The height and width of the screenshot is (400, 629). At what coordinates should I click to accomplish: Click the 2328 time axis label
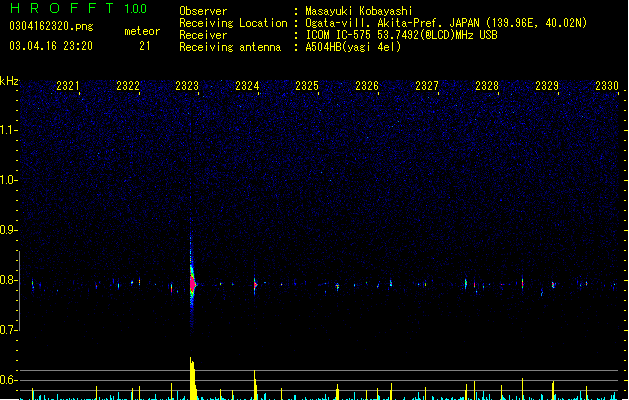pos(487,85)
